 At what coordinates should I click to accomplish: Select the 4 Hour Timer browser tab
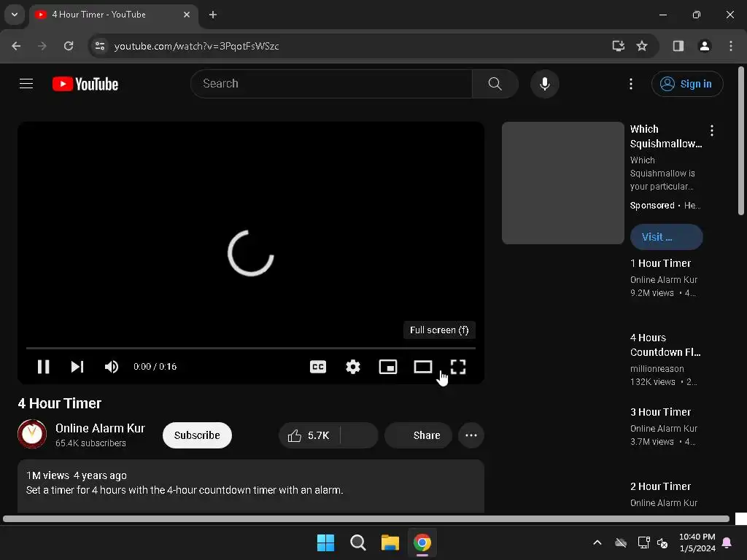click(x=113, y=15)
